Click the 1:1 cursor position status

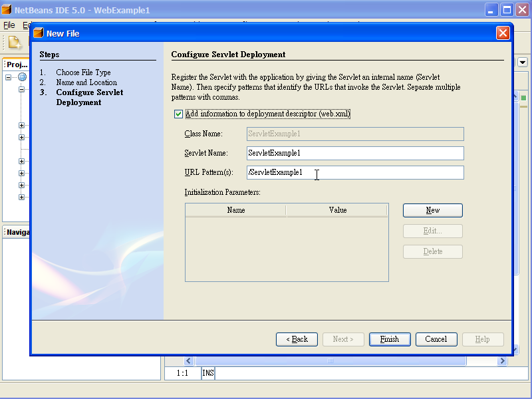(x=182, y=373)
